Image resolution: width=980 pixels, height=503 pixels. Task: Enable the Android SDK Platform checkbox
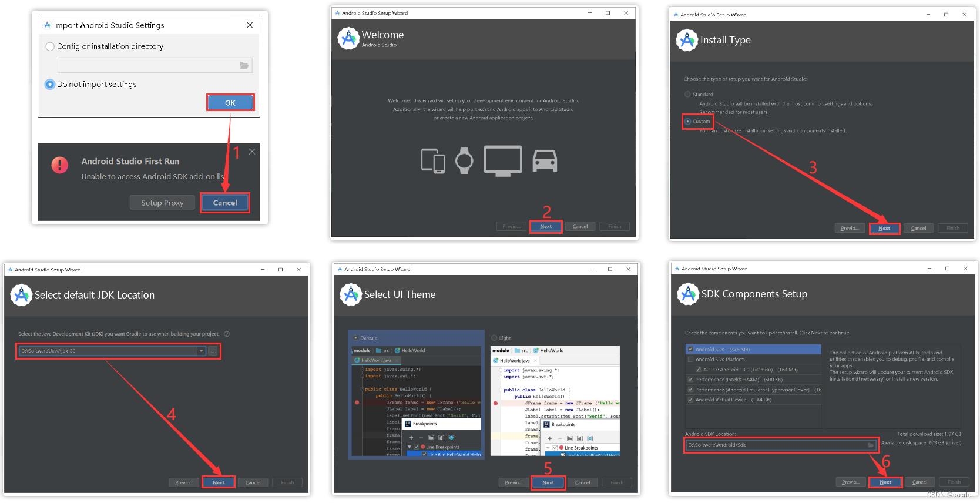tap(690, 359)
